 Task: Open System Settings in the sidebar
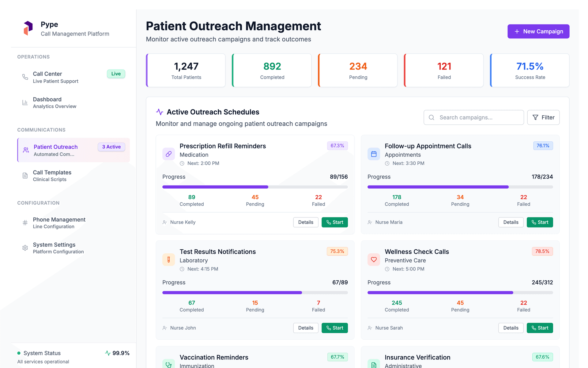coord(73,248)
